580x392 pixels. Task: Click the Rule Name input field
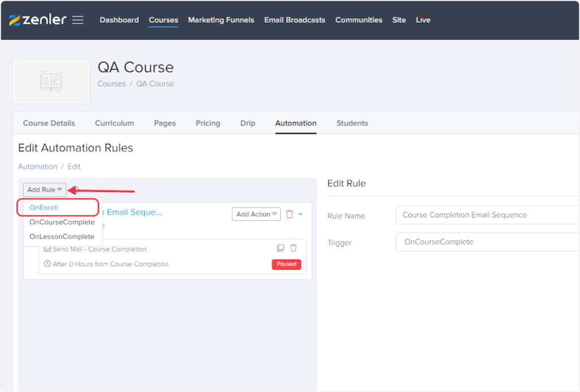pyautogui.click(x=487, y=215)
